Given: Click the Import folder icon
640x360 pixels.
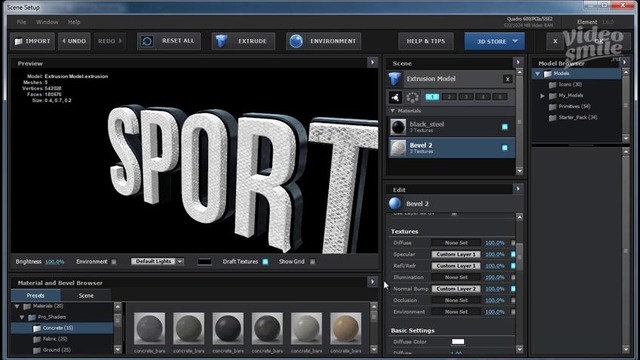Looking at the screenshot, I should (19, 41).
